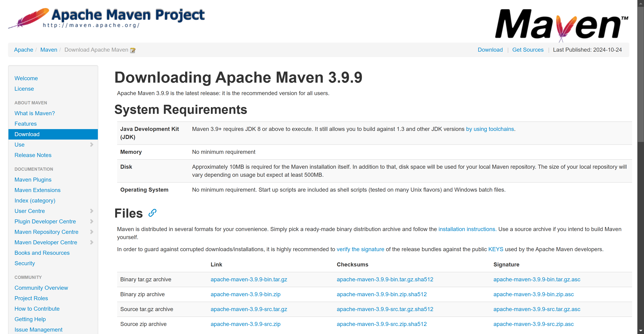Click the Files section anchor link icon
Viewport: 644px width, 334px height.
152,213
